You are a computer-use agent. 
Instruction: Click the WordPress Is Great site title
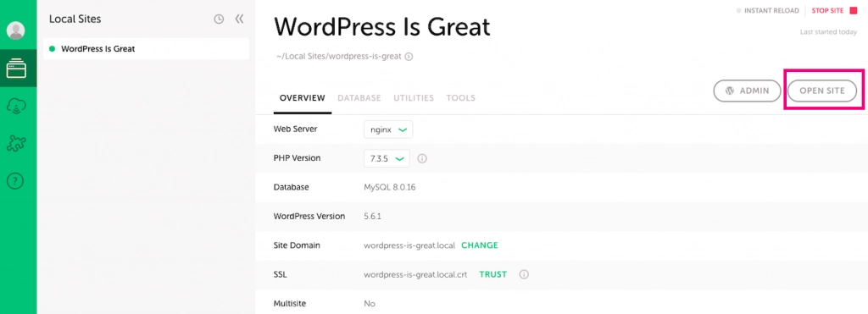[x=382, y=27]
